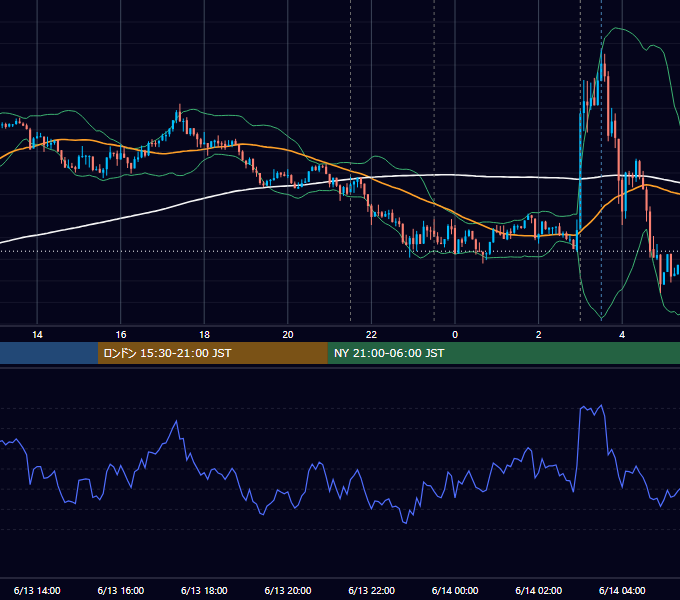Viewport: 680px width, 600px height.
Task: Click the NY 21:00-06:00 JST session bar
Action: tap(503, 353)
